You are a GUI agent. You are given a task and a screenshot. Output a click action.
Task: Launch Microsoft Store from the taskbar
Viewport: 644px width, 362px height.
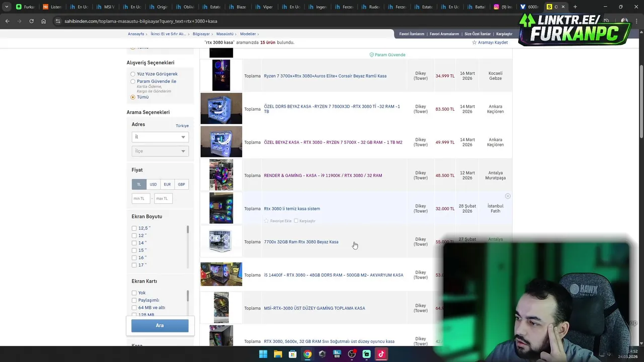(x=292, y=354)
